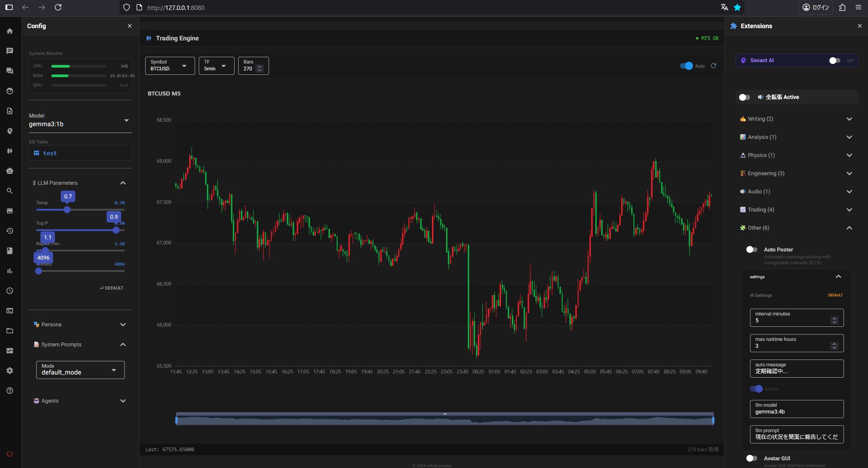This screenshot has height=468, width=868.
Task: Toggle the chart Auto refresh switch
Action: [687, 66]
